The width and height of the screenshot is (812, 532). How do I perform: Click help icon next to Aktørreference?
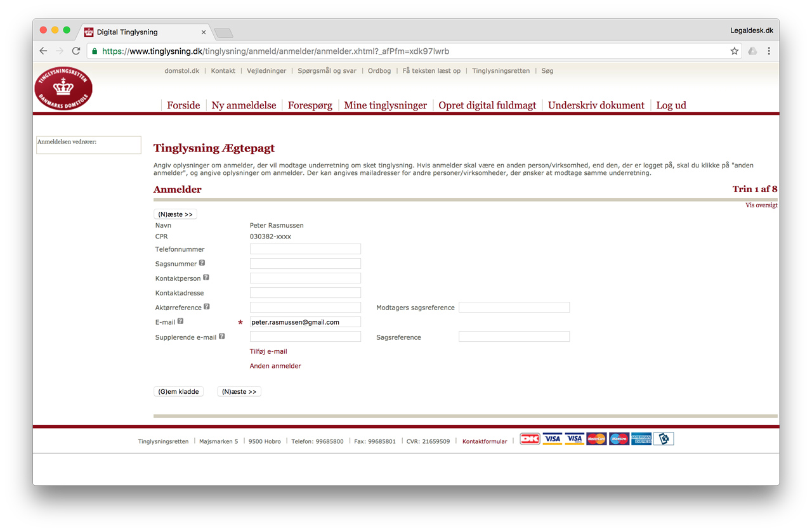click(207, 306)
